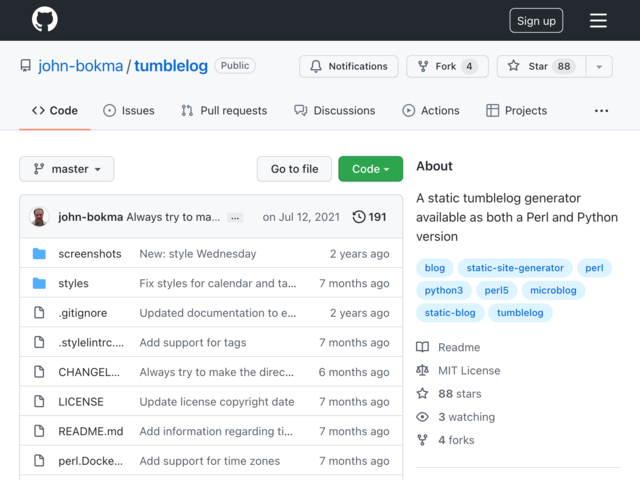Open the MIT License link
Viewport: 640px width, 480px height.
[458, 370]
